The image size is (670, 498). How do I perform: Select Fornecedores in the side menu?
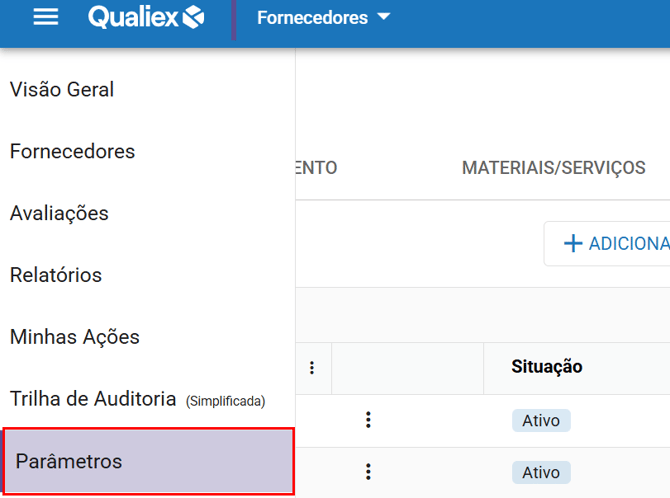point(72,151)
